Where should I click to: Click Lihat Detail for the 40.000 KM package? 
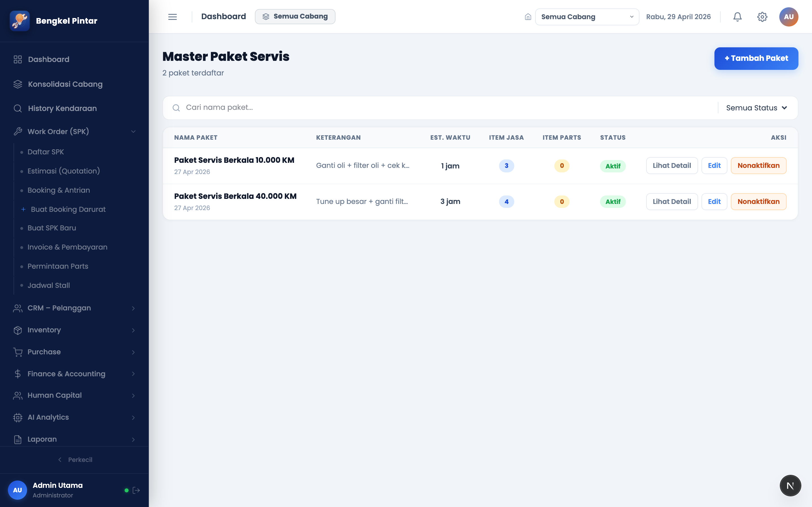pos(672,201)
